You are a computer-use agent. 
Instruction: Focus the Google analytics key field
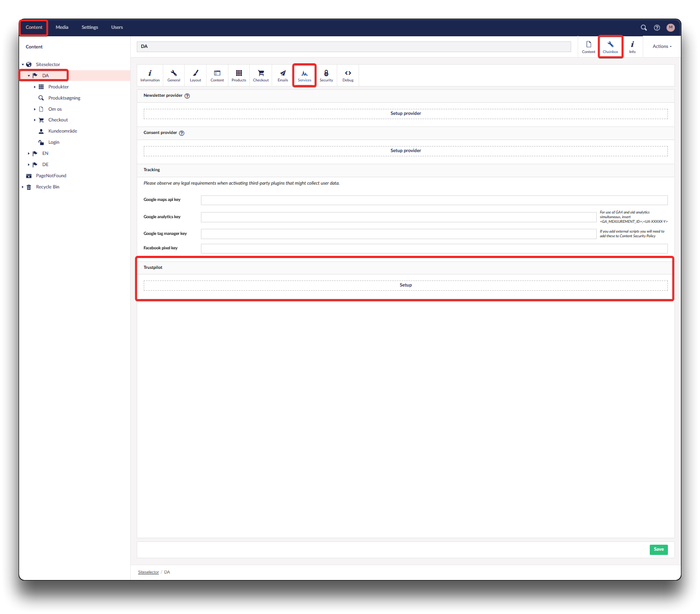398,217
